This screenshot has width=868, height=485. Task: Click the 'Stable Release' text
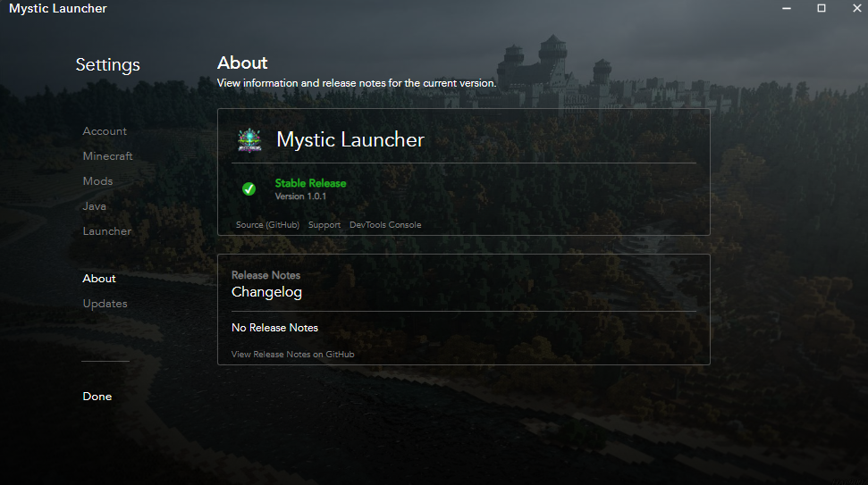pyautogui.click(x=310, y=183)
